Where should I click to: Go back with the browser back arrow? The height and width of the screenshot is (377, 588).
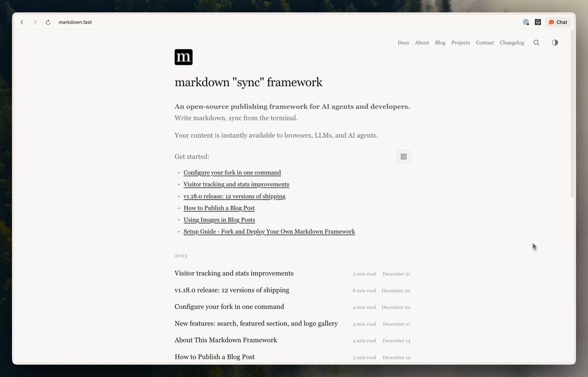coord(22,22)
